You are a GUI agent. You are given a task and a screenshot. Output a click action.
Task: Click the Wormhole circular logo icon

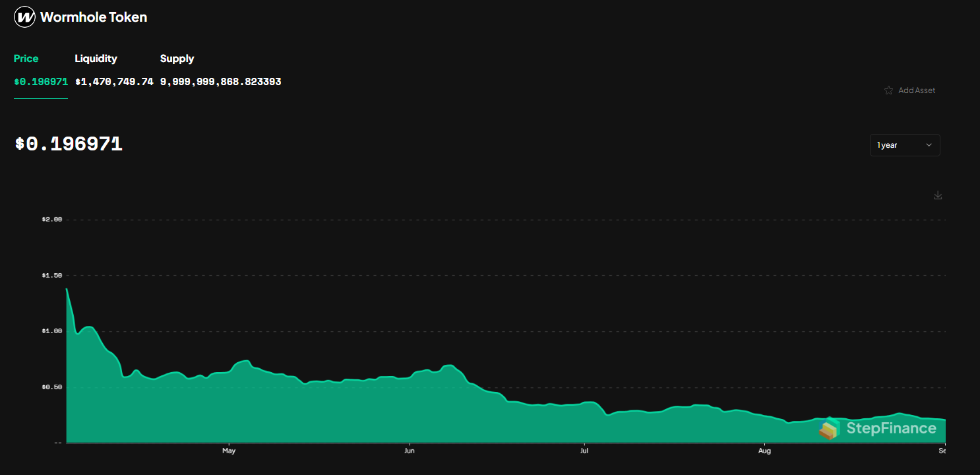[x=24, y=17]
